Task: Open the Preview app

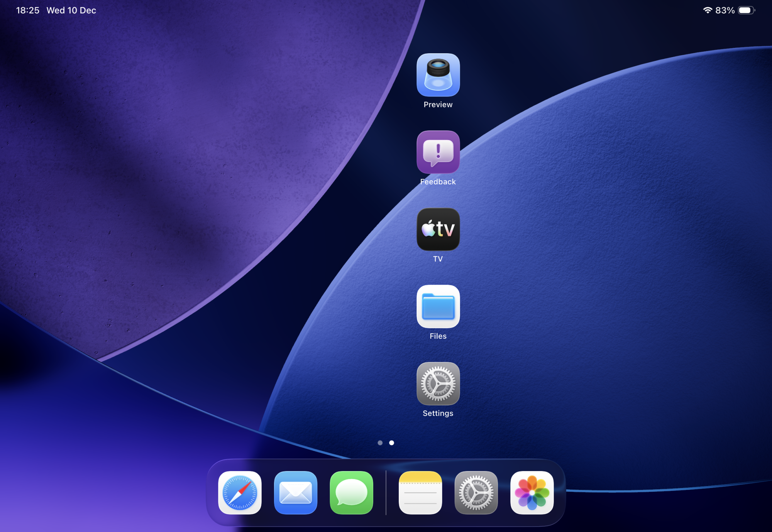Action: (438, 75)
